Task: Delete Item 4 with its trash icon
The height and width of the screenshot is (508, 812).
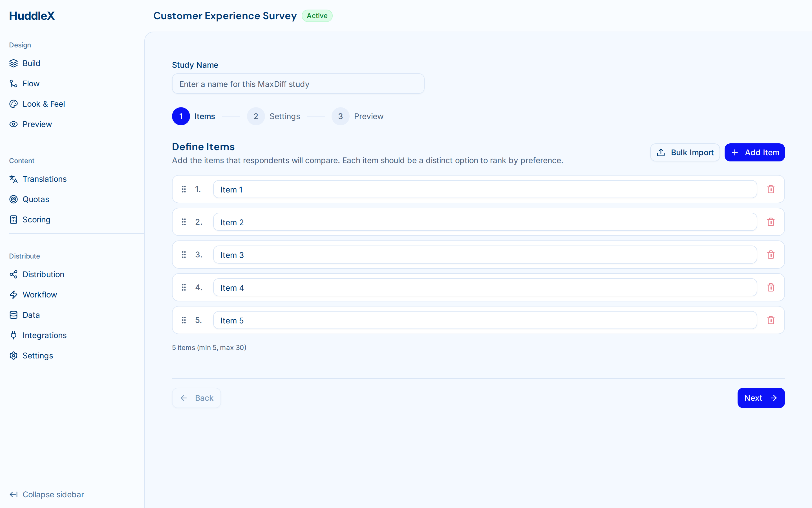Action: coord(771,288)
